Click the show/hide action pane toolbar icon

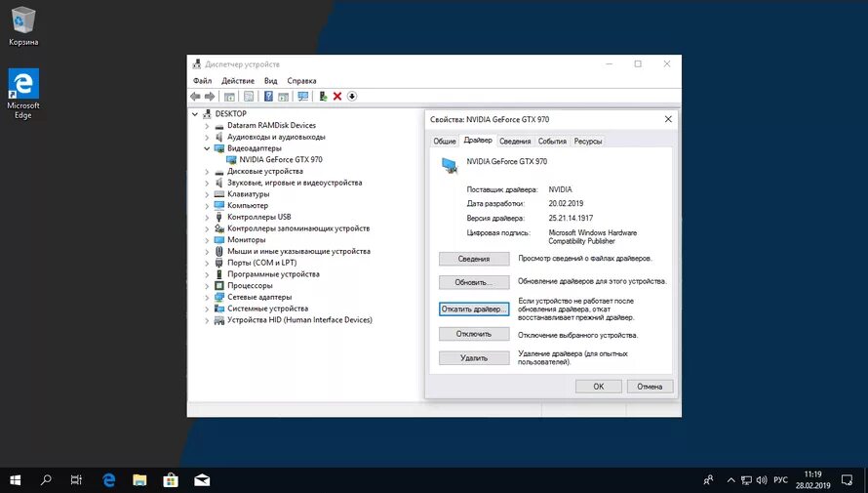coord(284,97)
